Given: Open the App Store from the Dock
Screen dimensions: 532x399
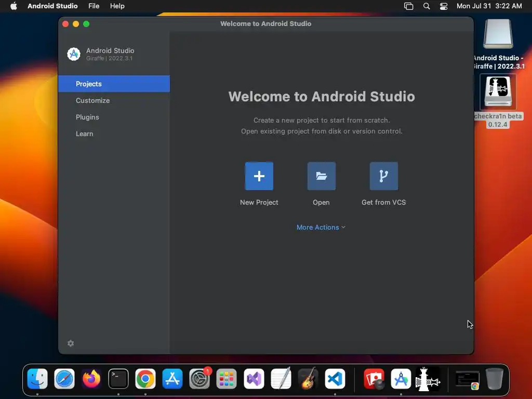Looking at the screenshot, I should [x=172, y=379].
